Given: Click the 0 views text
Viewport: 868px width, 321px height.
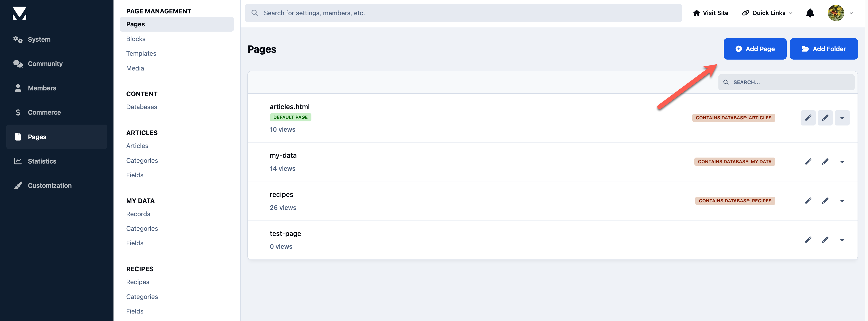Looking at the screenshot, I should [x=281, y=247].
